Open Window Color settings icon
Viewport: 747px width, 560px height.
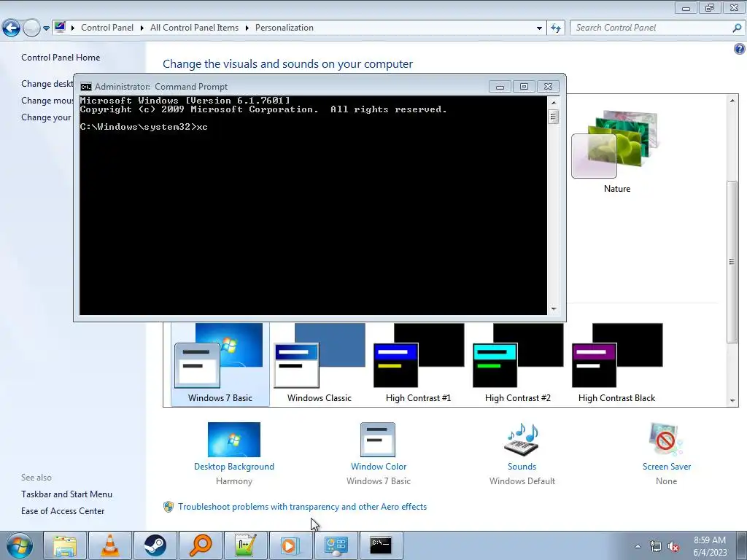click(378, 440)
